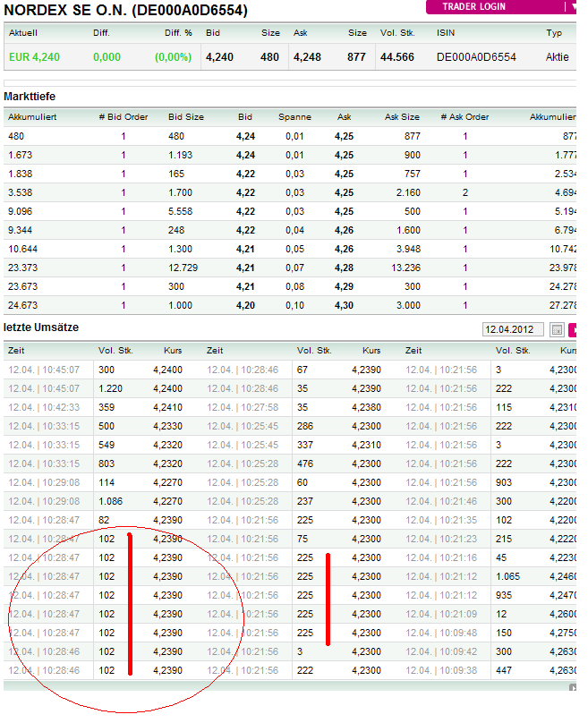This screenshot has width=588, height=723.
Task: Select accumulated bid value 10.644
Action: [22, 249]
